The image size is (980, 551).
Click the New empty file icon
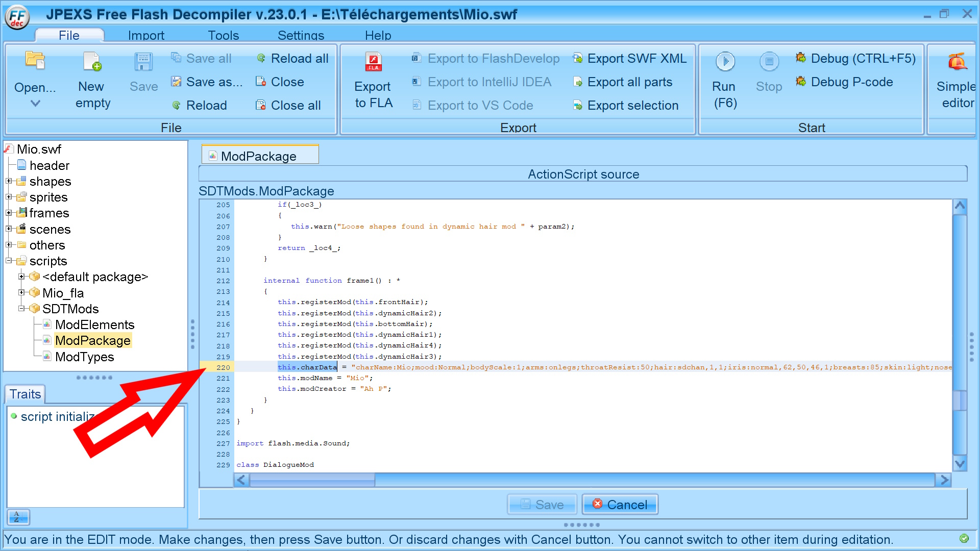[92, 62]
